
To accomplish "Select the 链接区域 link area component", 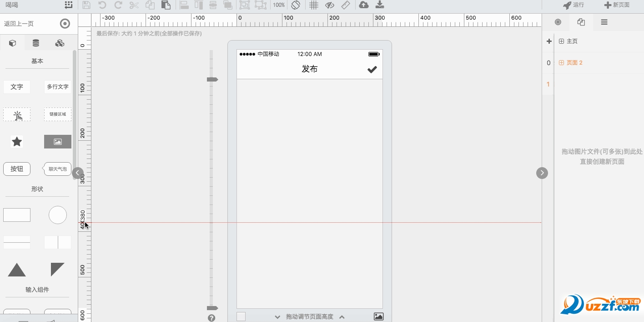I will 58,114.
